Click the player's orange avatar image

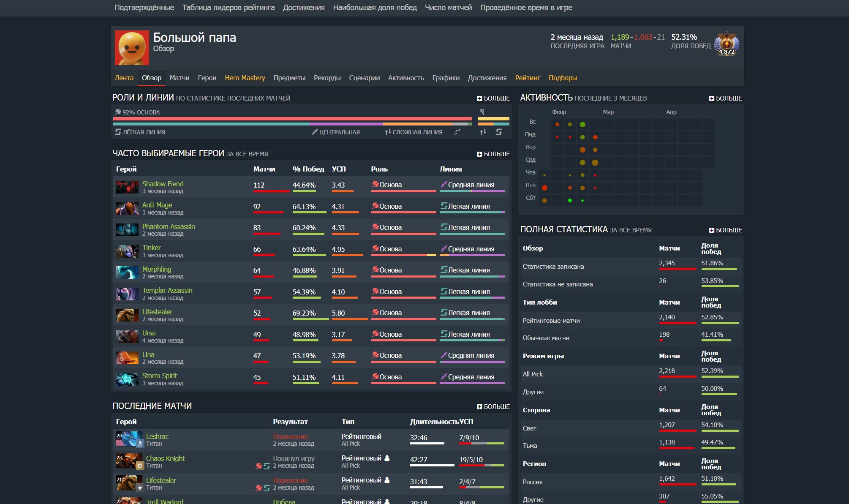(x=132, y=48)
